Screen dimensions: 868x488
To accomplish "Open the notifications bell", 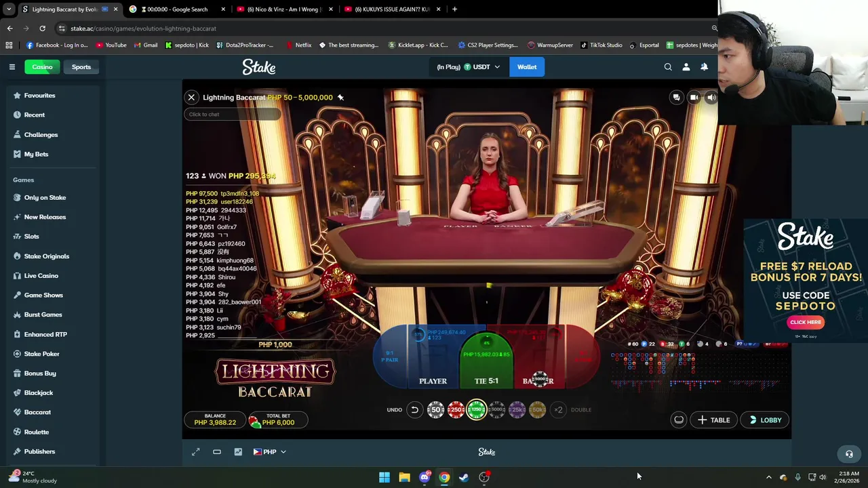I will (704, 67).
